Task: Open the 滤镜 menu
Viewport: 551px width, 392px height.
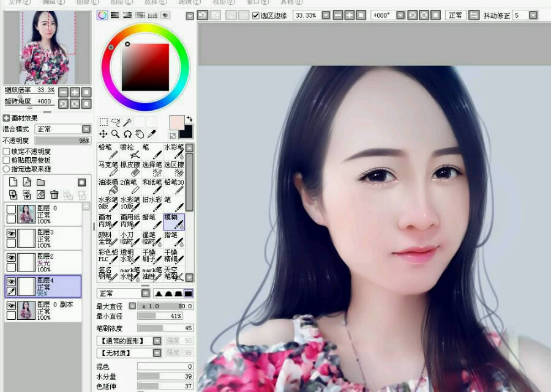Action: [x=187, y=3]
